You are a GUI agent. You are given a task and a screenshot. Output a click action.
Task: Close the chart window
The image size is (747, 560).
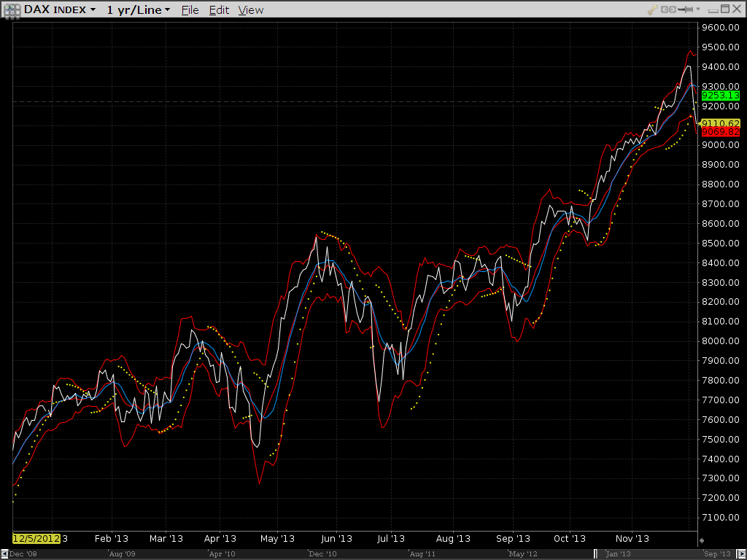(738, 9)
